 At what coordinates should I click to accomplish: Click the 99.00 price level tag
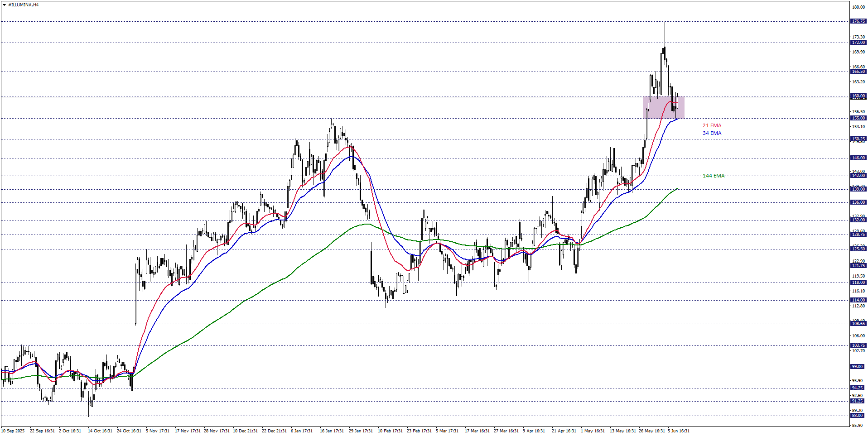(858, 367)
